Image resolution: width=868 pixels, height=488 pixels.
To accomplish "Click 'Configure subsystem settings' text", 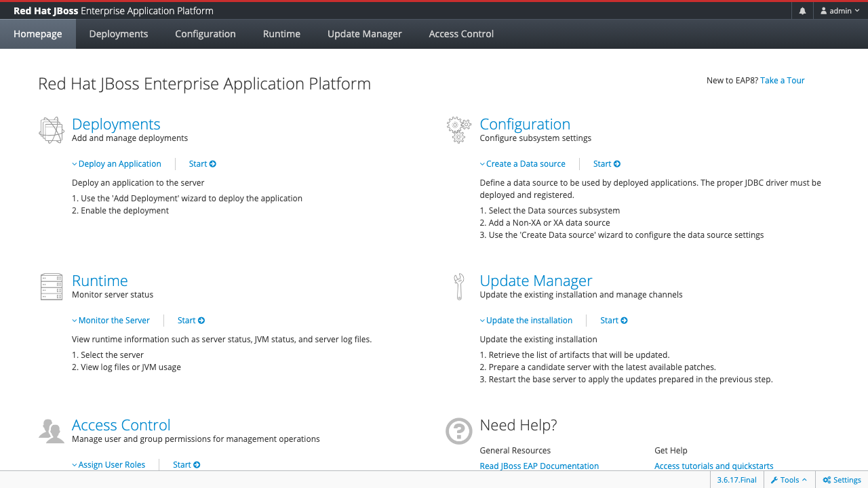I will (535, 138).
